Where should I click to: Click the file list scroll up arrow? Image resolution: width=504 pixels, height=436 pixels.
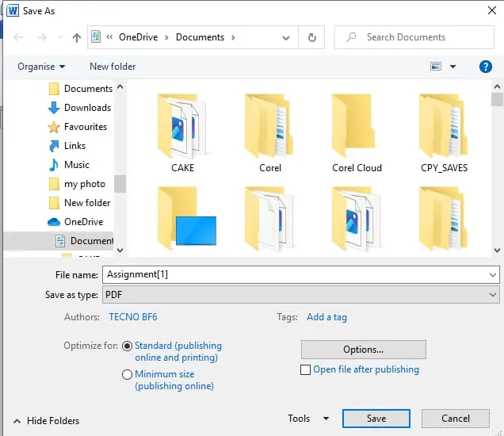coord(497,86)
